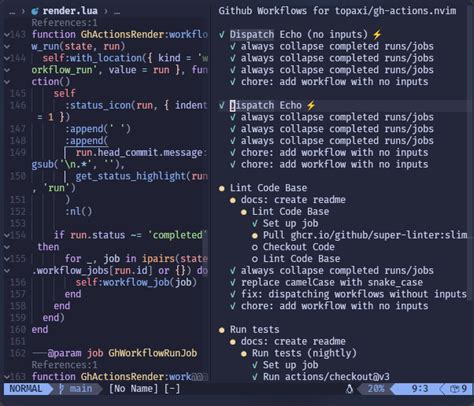The image size is (474, 406).
Task: Toggle the fold chevron at line 154
Action: pyautogui.click(x=6, y=235)
